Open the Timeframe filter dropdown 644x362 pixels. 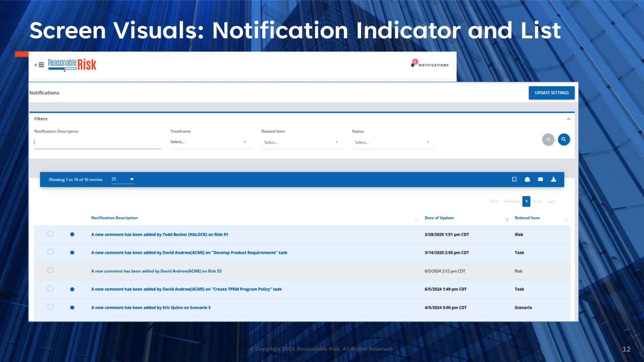(211, 142)
